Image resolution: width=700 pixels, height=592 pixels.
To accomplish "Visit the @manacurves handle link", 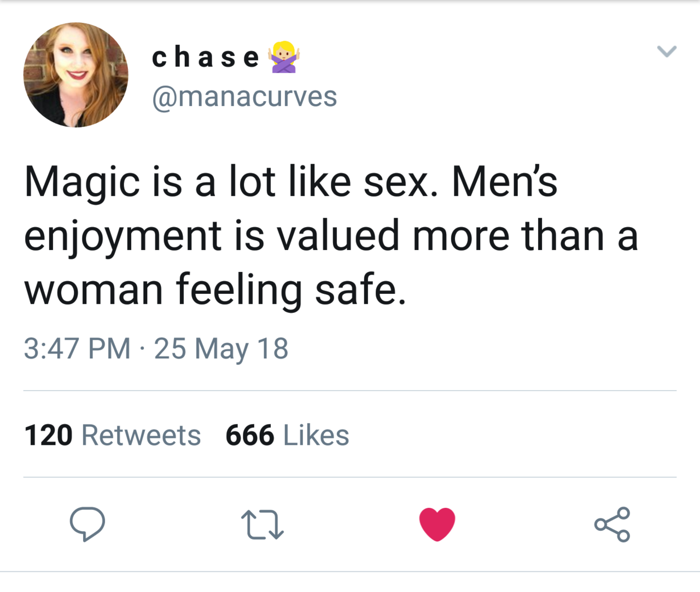I will tap(244, 97).
